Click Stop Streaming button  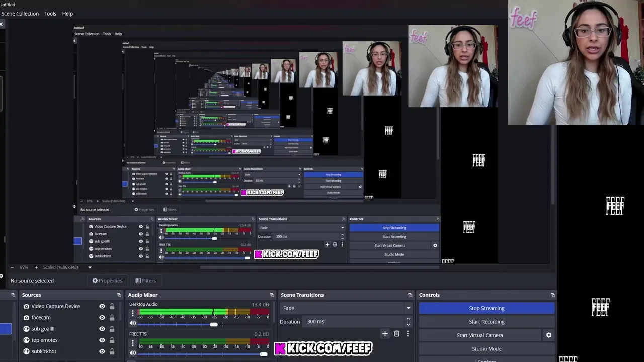point(487,308)
